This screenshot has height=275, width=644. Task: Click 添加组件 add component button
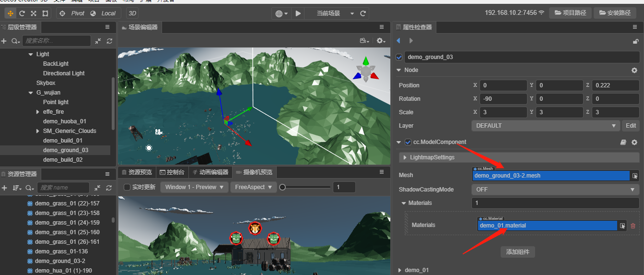coord(518,252)
